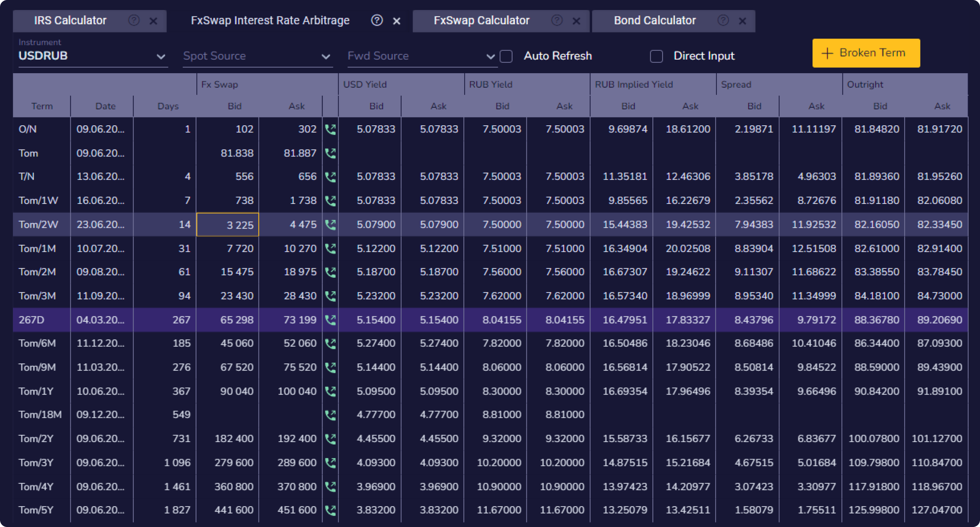Click the phone icon in the 267D row
Viewport: 980px width, 527px height.
click(330, 320)
